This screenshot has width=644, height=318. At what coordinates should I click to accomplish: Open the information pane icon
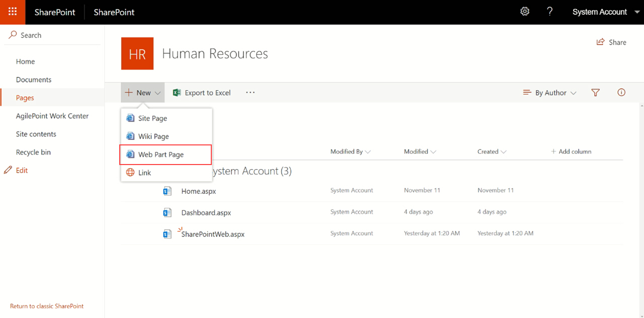coord(621,93)
